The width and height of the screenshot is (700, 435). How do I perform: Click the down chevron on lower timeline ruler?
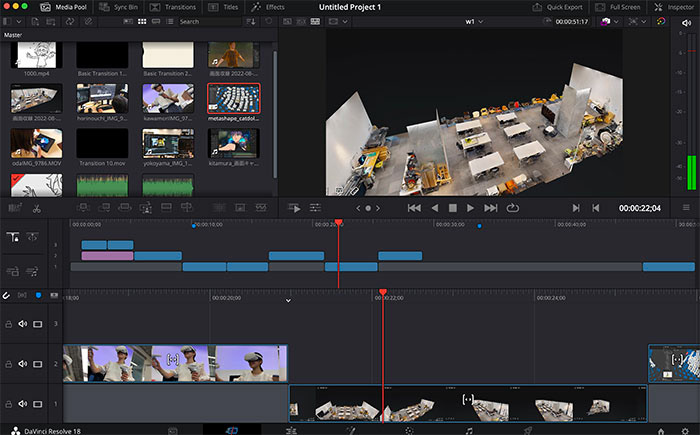(288, 301)
